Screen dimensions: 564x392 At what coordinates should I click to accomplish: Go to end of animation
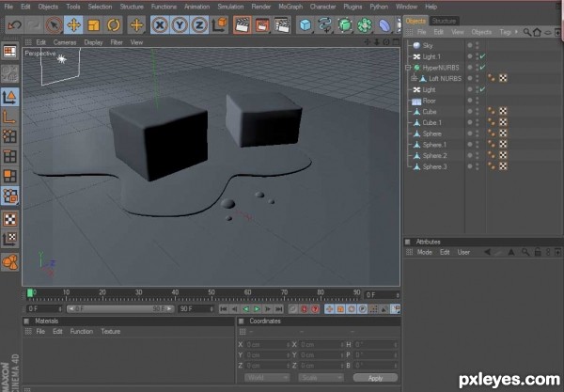click(x=279, y=309)
